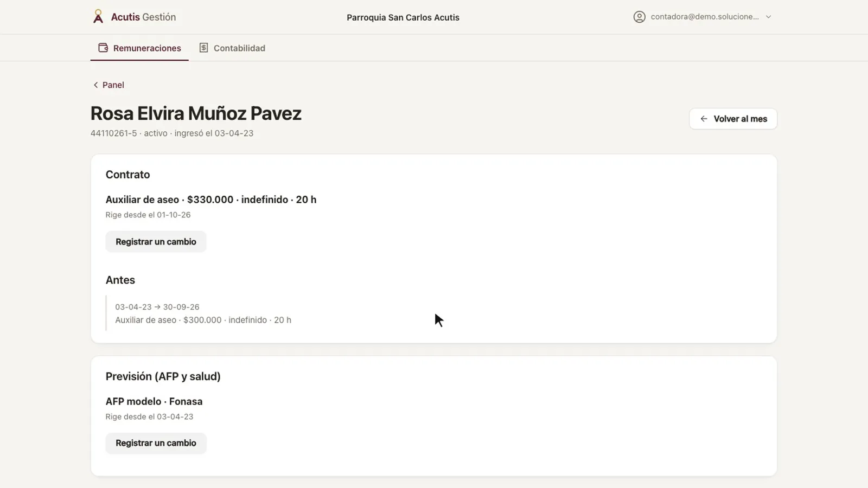Click the left arrow in Volver al mes
This screenshot has height=488, width=868.
coord(704,119)
